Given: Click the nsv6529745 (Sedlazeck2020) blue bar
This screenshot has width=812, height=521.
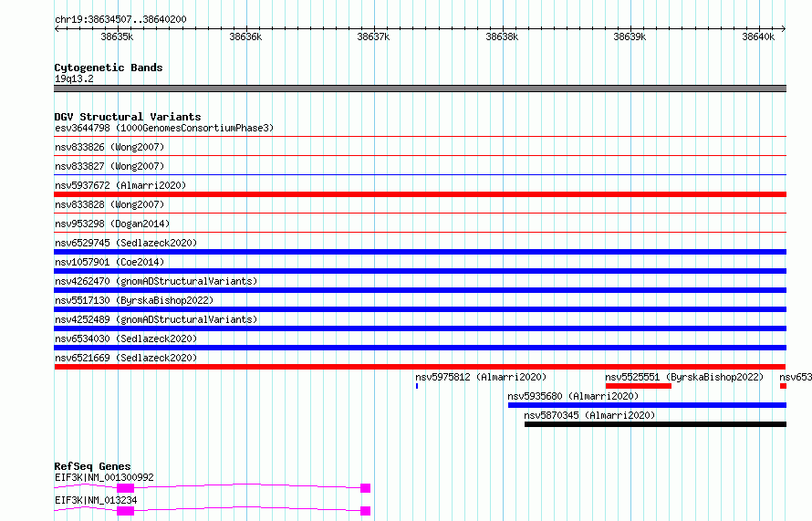Looking at the screenshot, I should [x=420, y=252].
